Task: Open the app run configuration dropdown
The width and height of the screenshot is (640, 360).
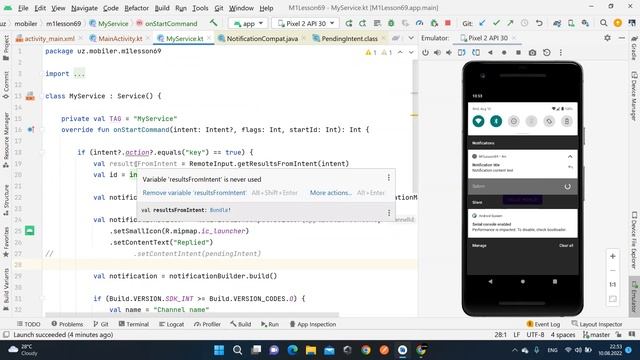Action: click(x=248, y=24)
